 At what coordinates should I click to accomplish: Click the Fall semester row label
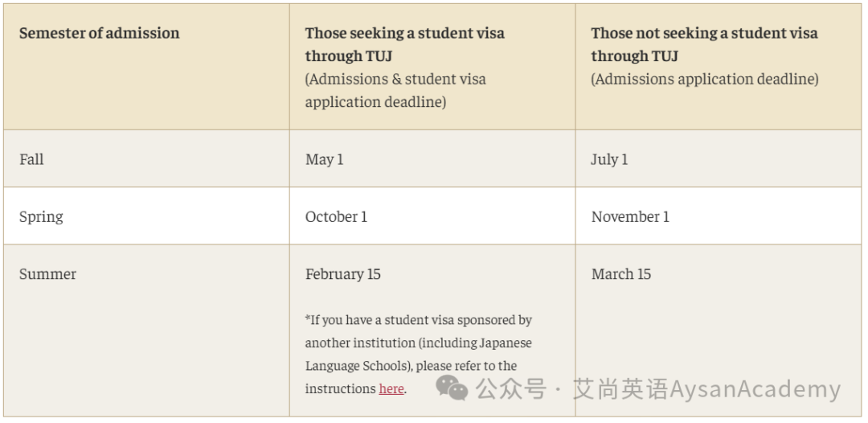(x=31, y=159)
